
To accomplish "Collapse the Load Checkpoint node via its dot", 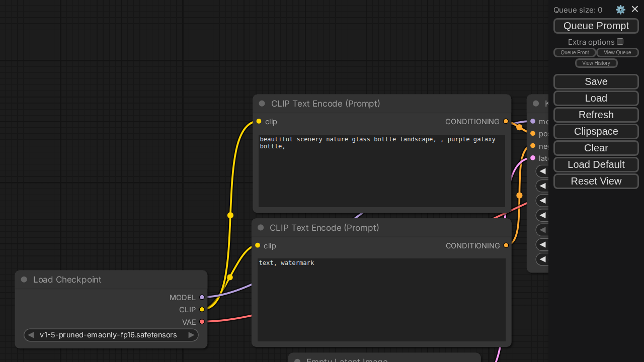I will coord(24,280).
